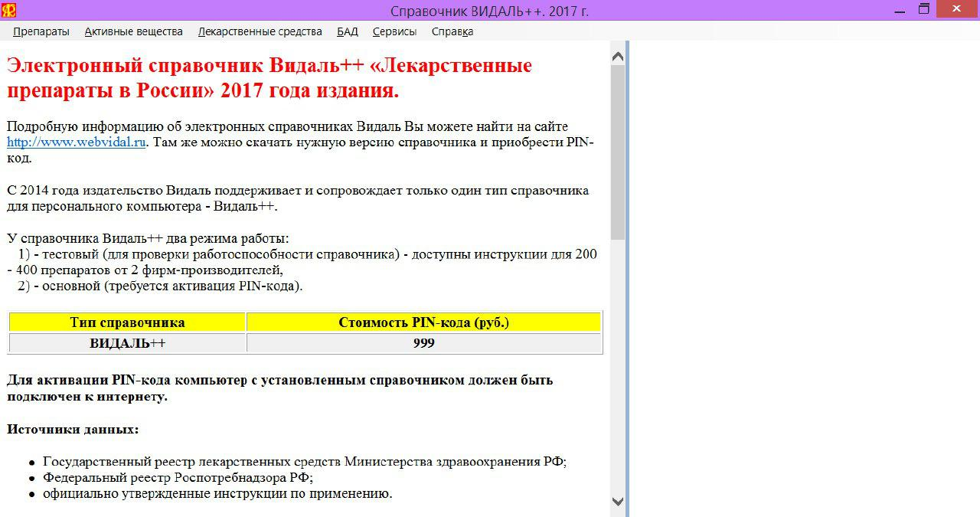Click the Стоимость PIN-кода column header
The image size is (980, 517).
pyautogui.click(x=423, y=322)
